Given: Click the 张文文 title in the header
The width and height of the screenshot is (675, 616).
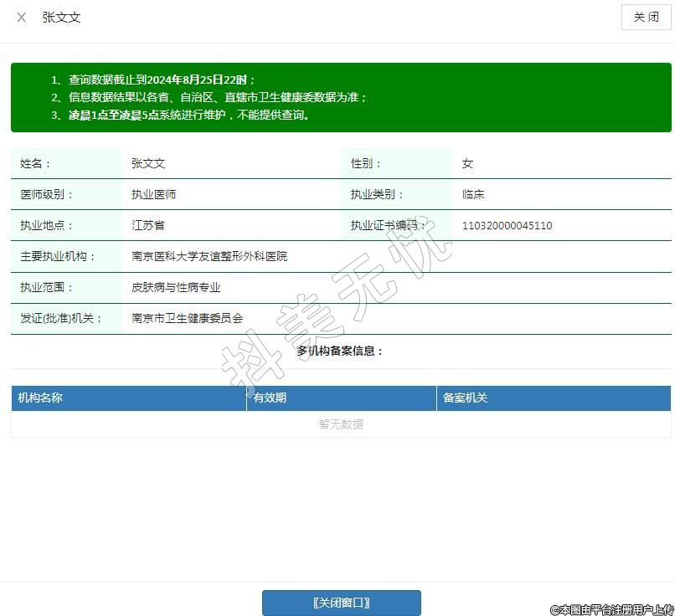Looking at the screenshot, I should [x=62, y=18].
